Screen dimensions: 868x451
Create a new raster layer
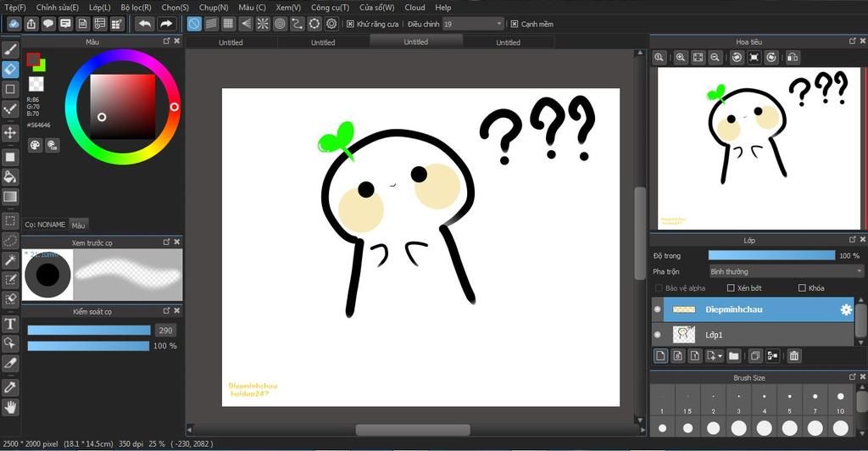[x=660, y=356]
